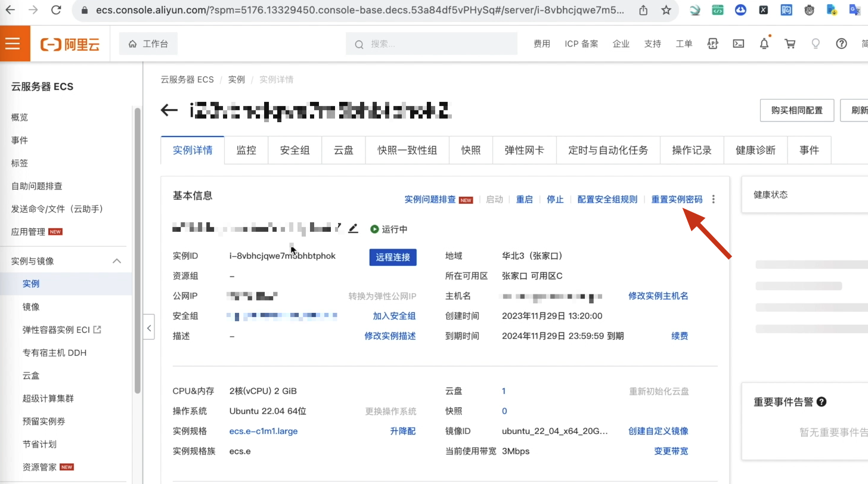Edit instance name with the pencil icon
This screenshot has width=868, height=484.
353,228
